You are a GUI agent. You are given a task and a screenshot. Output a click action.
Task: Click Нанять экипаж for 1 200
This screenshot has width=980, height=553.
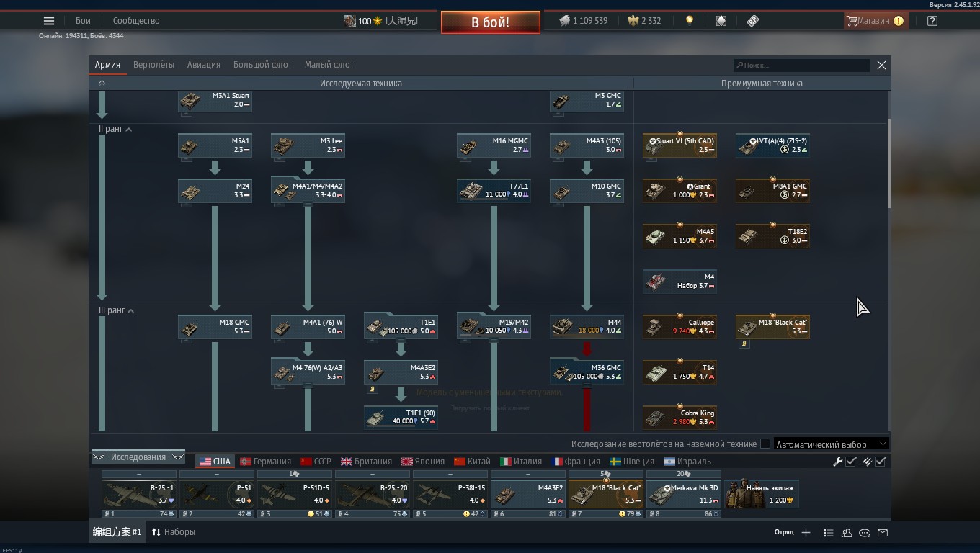[762, 494]
